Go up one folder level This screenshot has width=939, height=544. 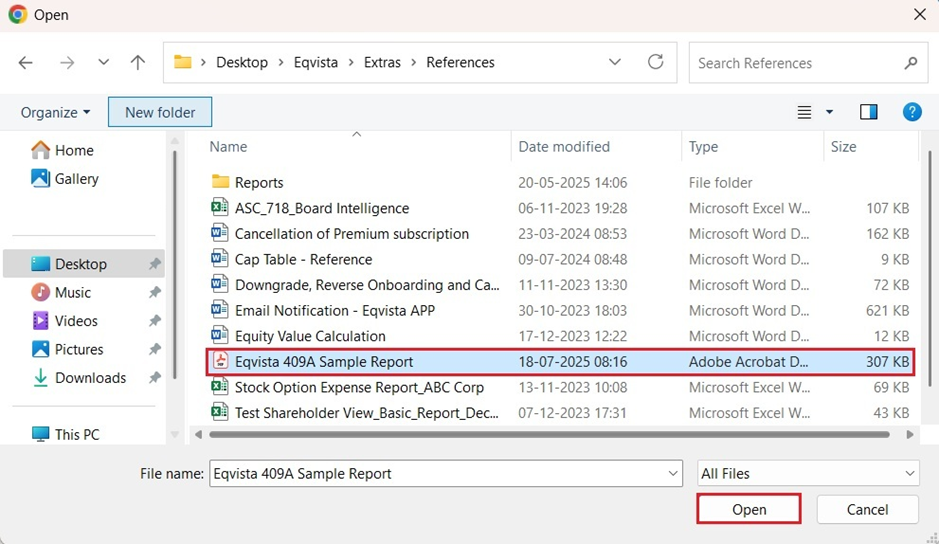(138, 62)
